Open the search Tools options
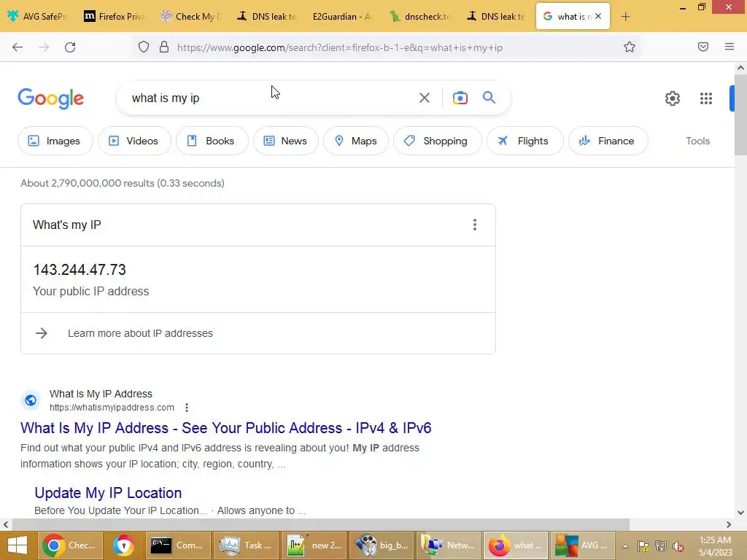 click(697, 141)
